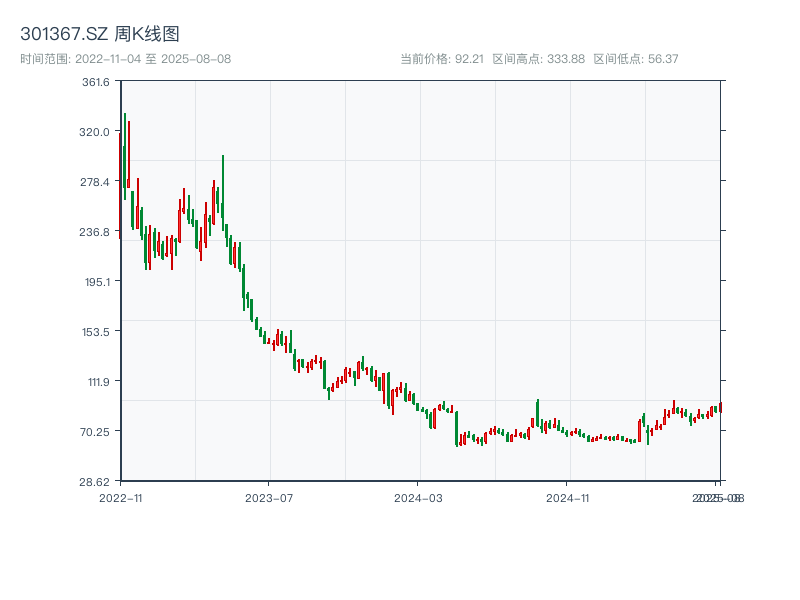Select the 2024-03 axis tick label
Viewport: 800px width, 600px height.
pos(416,495)
